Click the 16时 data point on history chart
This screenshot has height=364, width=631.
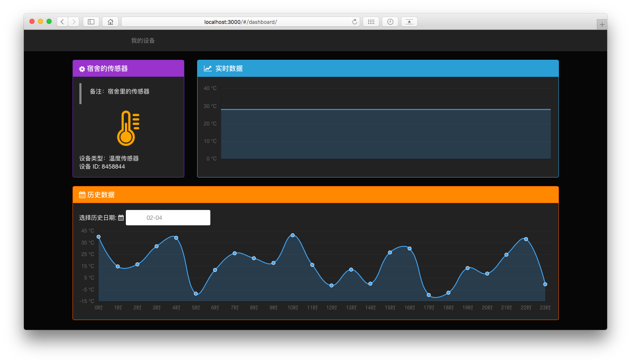[x=410, y=248]
